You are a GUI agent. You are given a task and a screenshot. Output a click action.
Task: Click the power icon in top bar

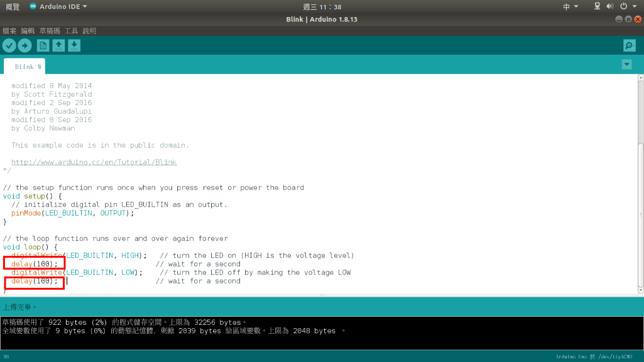623,6
